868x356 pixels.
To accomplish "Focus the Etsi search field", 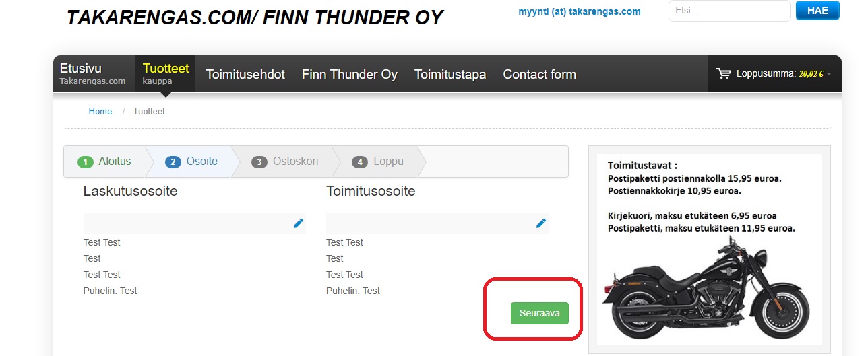I will pos(729,11).
